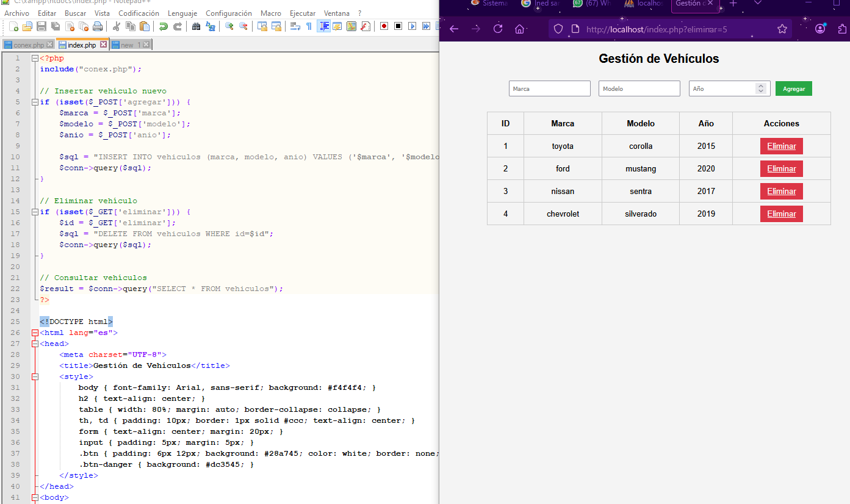850x504 pixels.
Task: Switch to the conex.php tab
Action: 28,45
